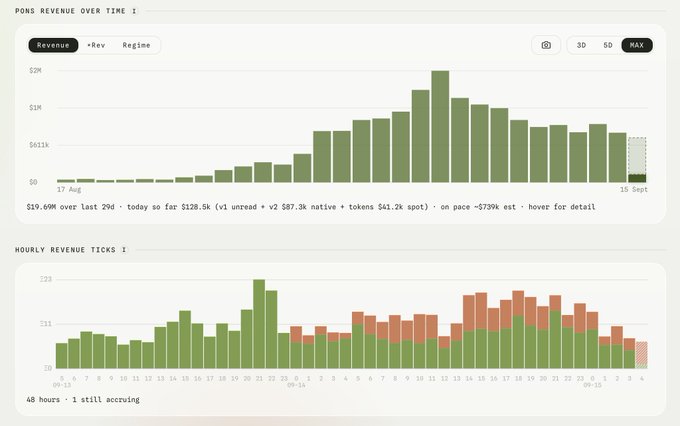This screenshot has width=680, height=426.
Task: Click the tallest bar in the daily revenue chart
Action: [x=440, y=127]
